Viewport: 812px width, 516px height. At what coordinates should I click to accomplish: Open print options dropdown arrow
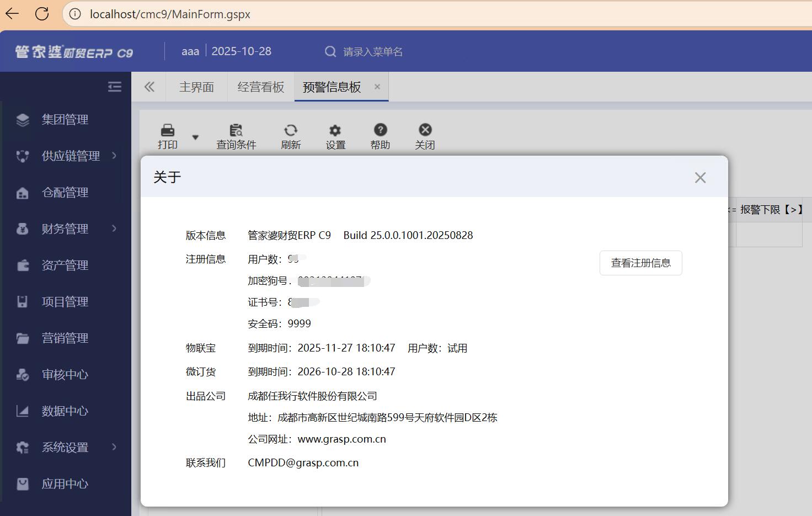point(195,137)
